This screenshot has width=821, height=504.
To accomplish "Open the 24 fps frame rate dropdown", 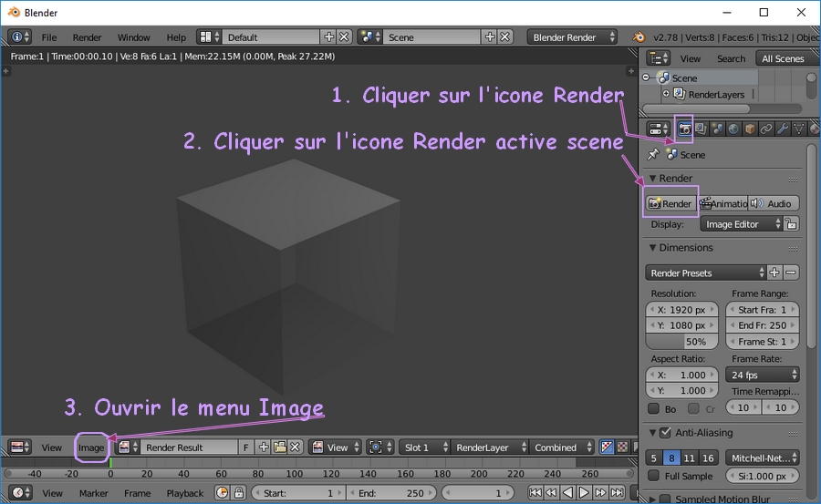I will 763,375.
